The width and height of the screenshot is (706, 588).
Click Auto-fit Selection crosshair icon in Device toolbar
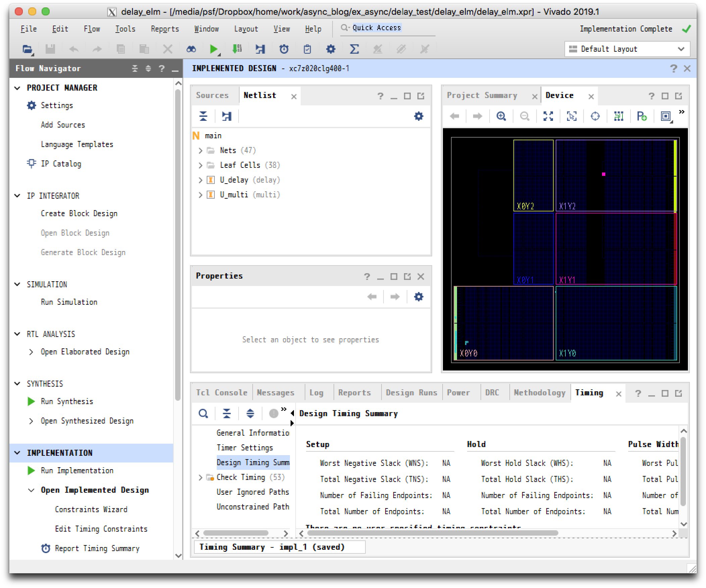(595, 116)
